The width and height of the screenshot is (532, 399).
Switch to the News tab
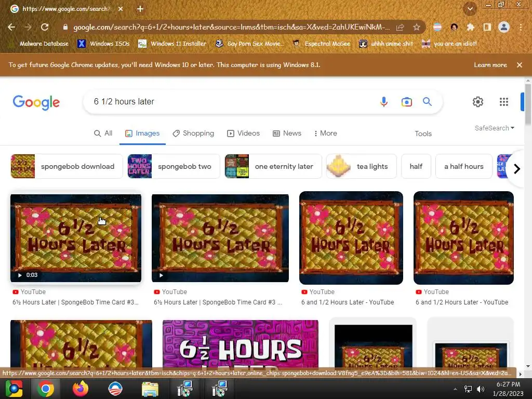point(287,134)
